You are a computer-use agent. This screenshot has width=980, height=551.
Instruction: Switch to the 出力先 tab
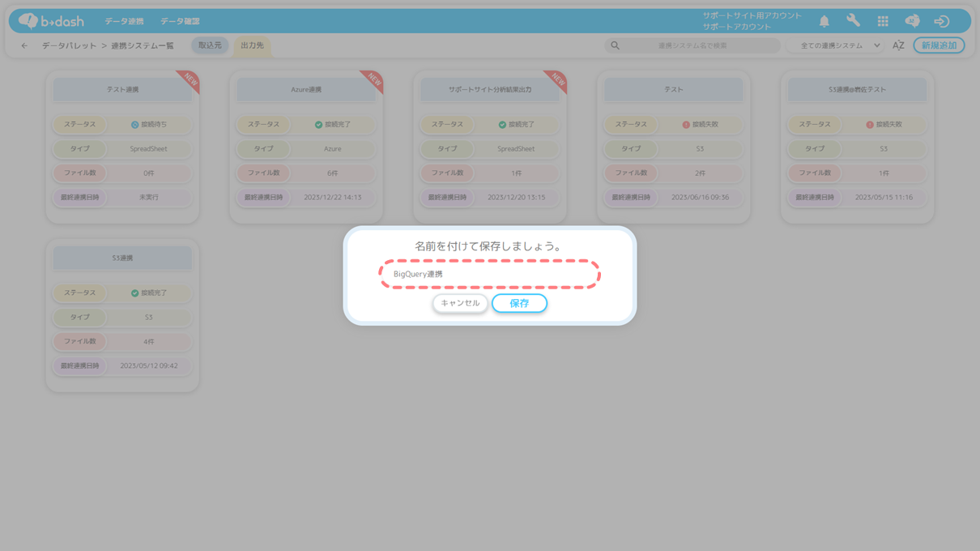point(252,45)
